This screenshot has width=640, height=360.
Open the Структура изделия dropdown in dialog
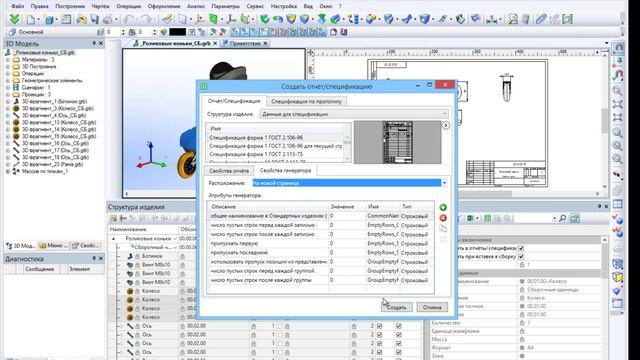pyautogui.click(x=354, y=114)
